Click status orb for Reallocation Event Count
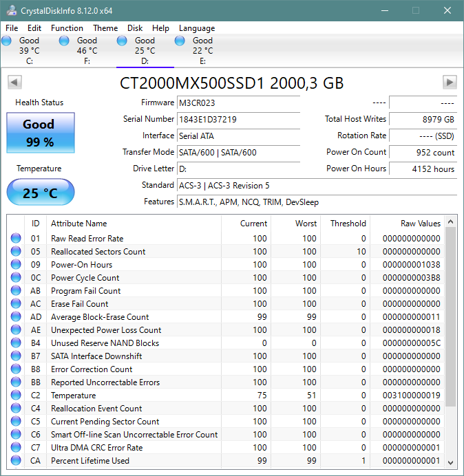Viewport: 464px width, 476px height. [x=16, y=408]
